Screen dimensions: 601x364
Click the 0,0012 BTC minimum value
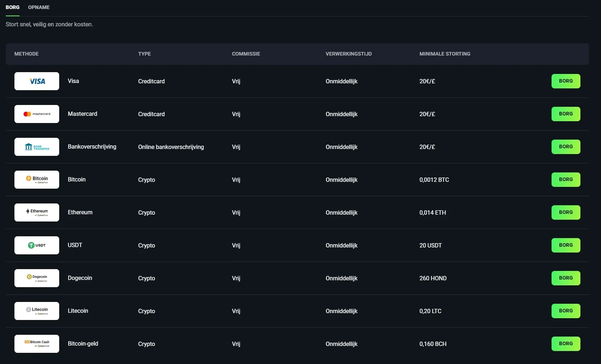[x=434, y=180]
